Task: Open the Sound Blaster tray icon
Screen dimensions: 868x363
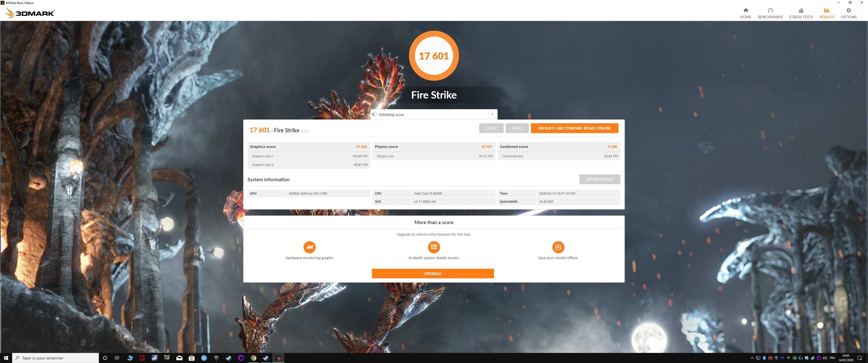Action: [x=770, y=358]
